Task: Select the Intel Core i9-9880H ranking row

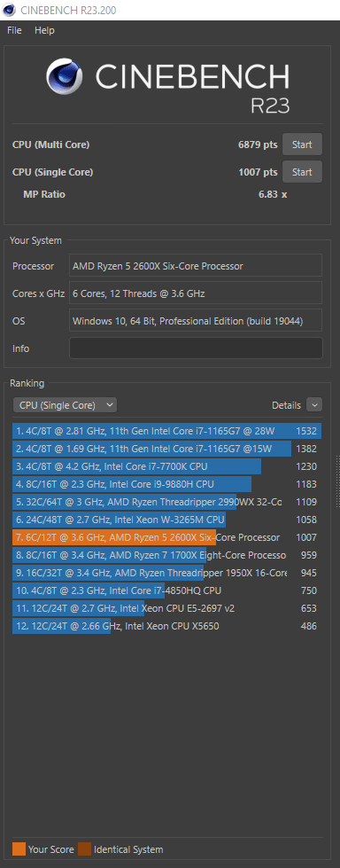Action: pos(167,484)
